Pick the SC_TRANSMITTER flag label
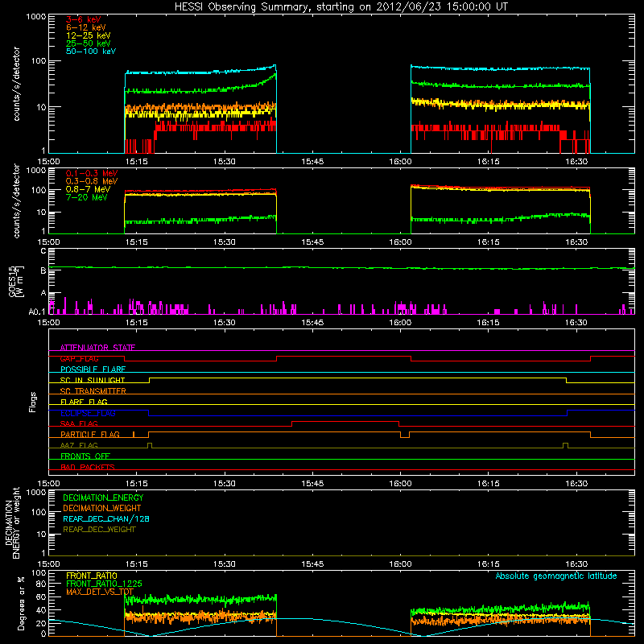Viewport: 644px width, 644px height. coord(93,391)
